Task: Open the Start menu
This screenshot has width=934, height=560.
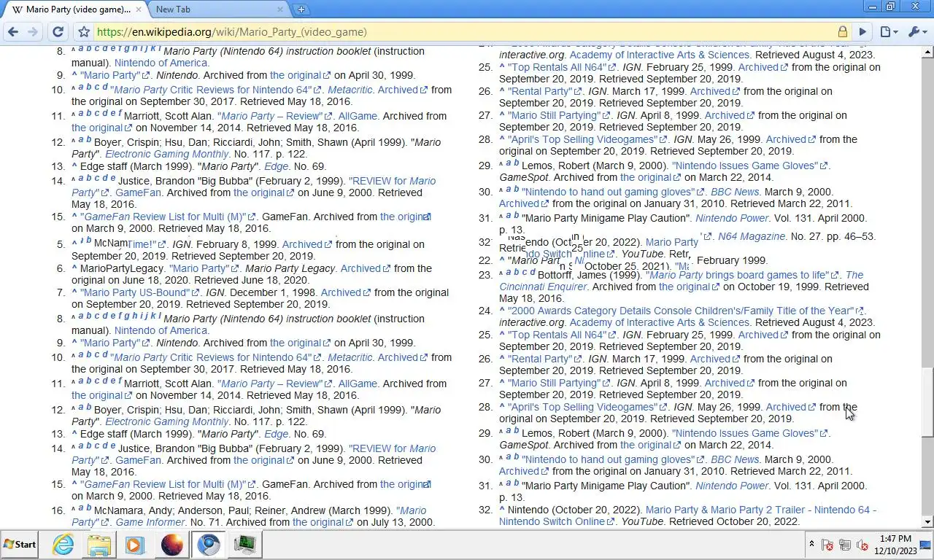Action: click(20, 544)
